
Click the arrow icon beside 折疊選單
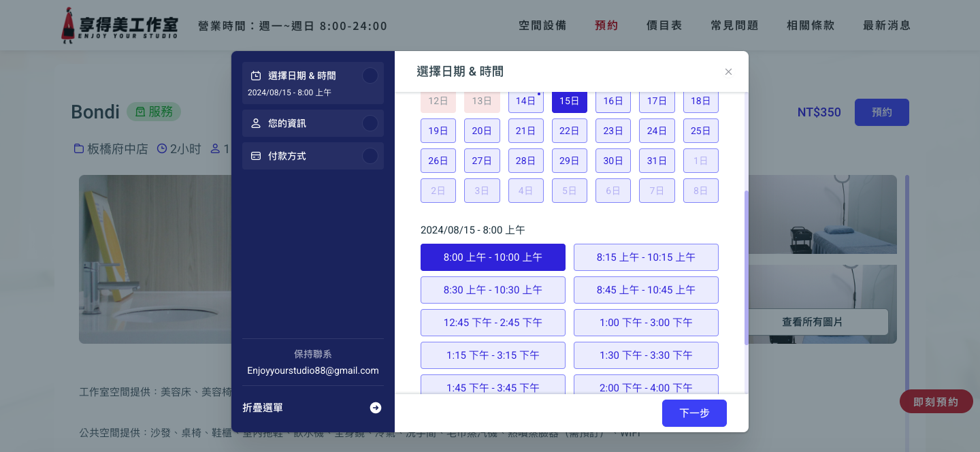pyautogui.click(x=375, y=408)
